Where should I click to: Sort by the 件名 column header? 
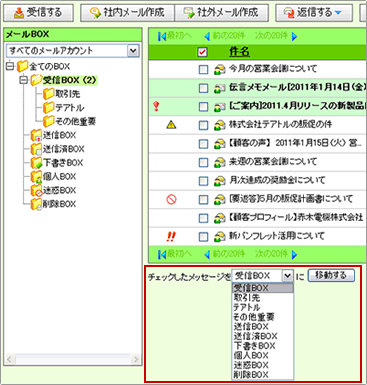tap(239, 52)
